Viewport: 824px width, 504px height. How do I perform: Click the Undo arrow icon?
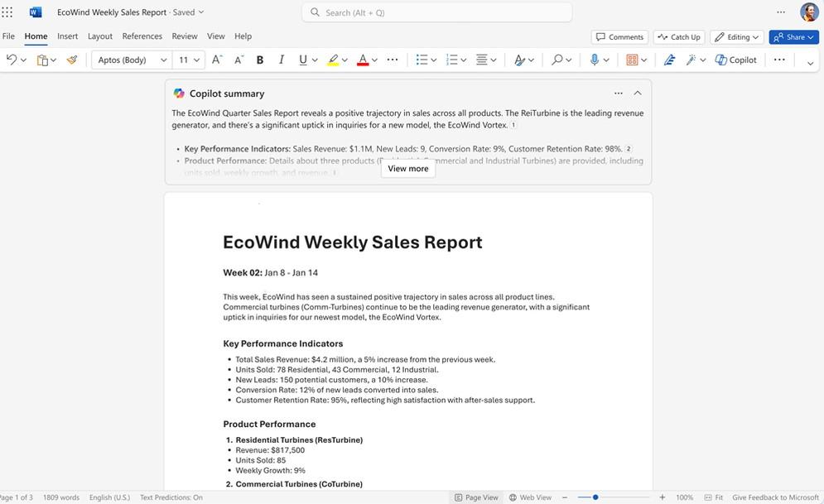click(x=12, y=60)
